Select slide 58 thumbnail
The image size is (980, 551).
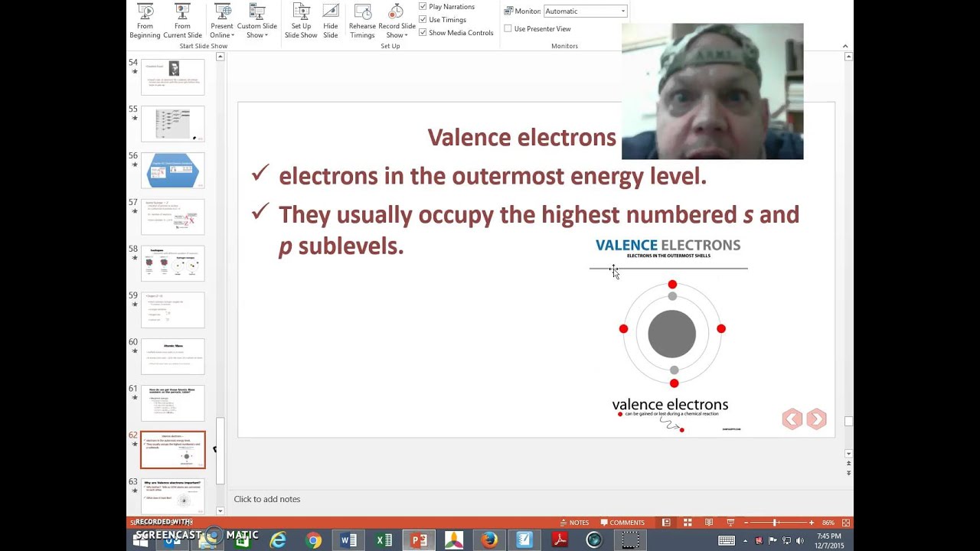[x=173, y=263]
